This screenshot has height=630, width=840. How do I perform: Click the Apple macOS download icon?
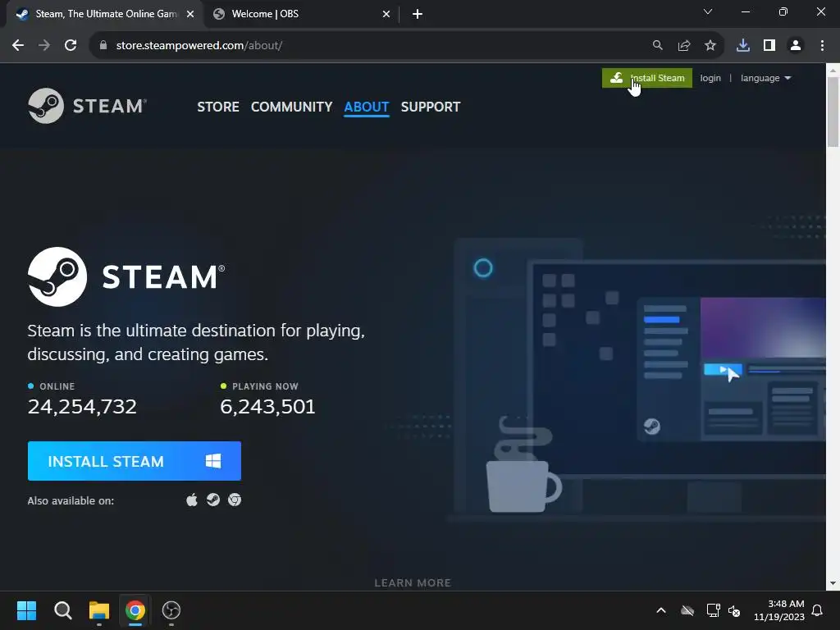tap(192, 500)
